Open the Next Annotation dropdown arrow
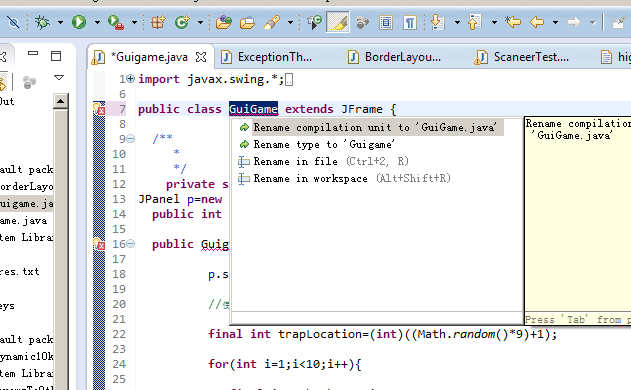The width and height of the screenshot is (631, 390). 457,23
